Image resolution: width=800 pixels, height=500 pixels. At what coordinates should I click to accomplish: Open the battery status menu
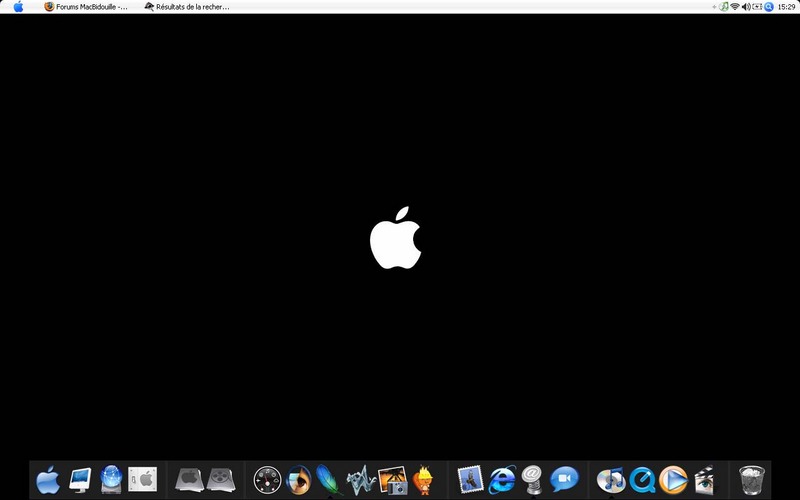[x=757, y=7]
